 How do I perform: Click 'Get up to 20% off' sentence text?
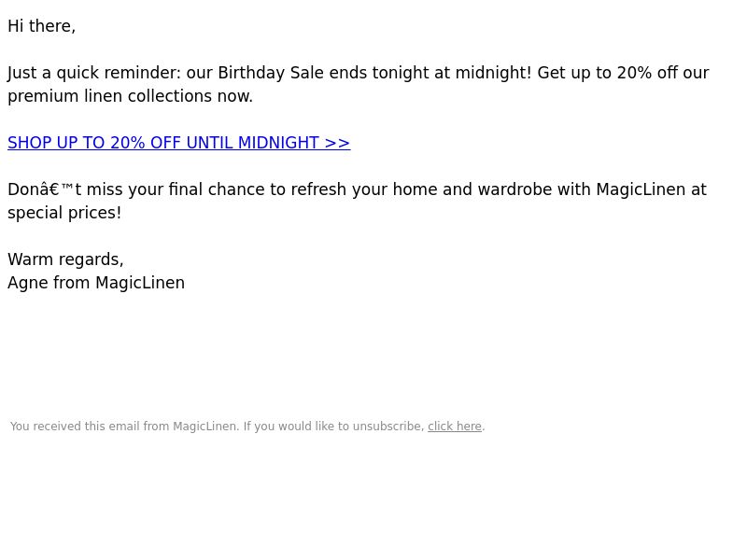point(598,73)
